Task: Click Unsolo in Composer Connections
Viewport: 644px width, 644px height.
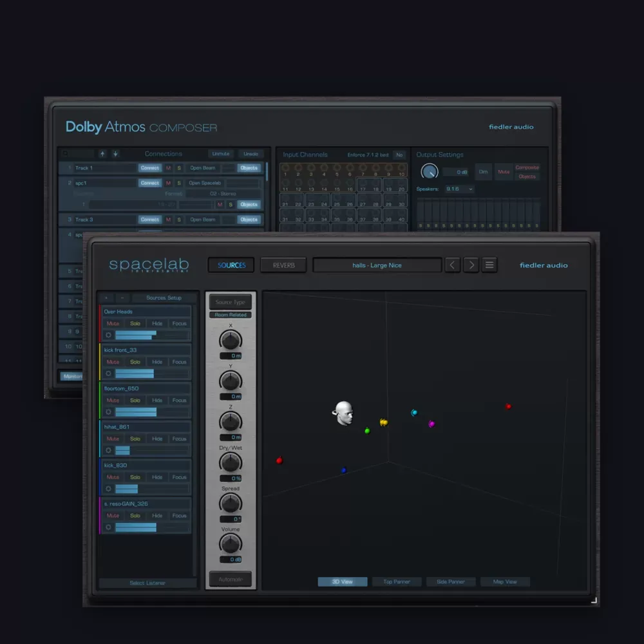Action: 251,154
